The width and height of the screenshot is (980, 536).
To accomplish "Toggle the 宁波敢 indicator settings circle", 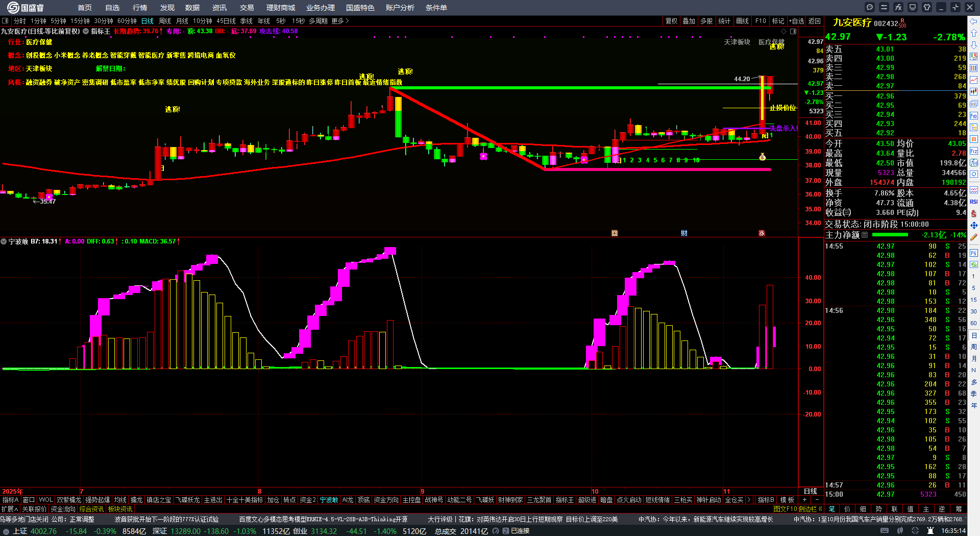I will point(4,241).
